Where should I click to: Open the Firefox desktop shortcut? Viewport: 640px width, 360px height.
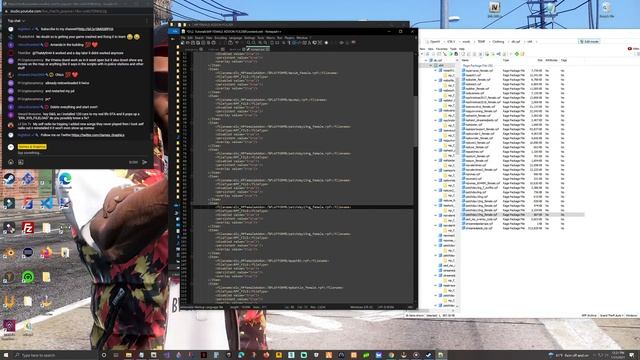pos(46,252)
